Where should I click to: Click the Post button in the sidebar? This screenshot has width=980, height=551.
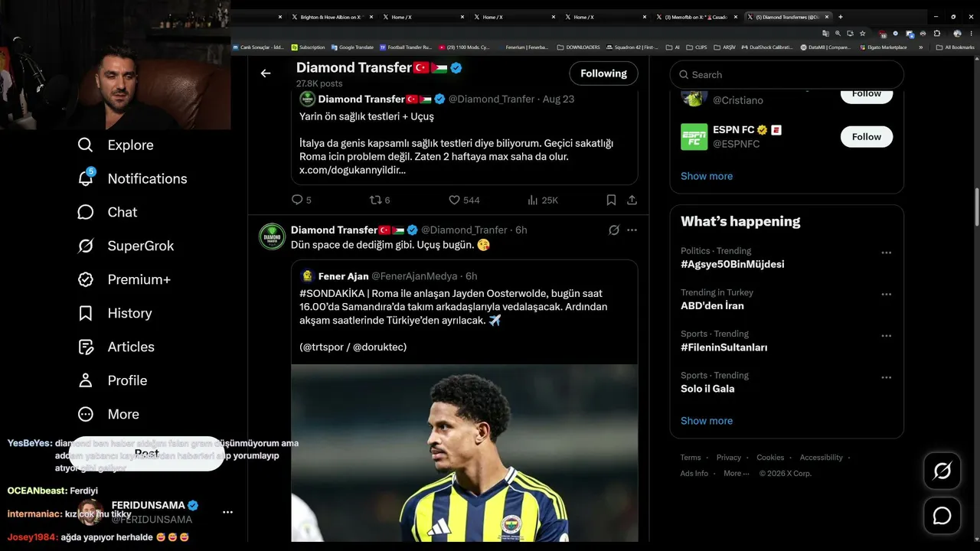pyautogui.click(x=146, y=453)
